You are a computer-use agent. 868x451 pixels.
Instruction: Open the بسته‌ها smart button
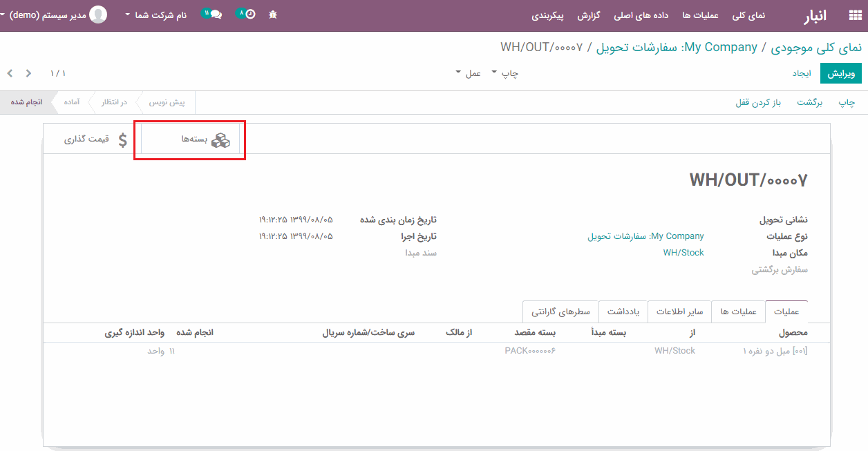pos(190,140)
